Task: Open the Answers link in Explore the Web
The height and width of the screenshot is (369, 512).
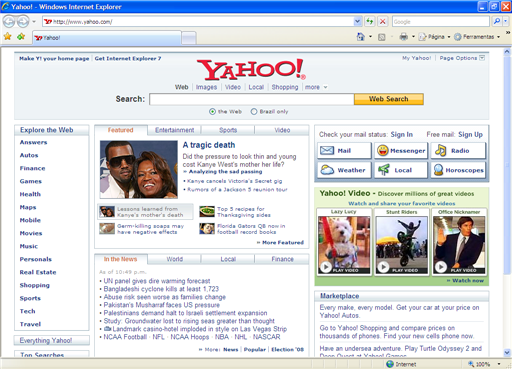Action: [x=33, y=142]
